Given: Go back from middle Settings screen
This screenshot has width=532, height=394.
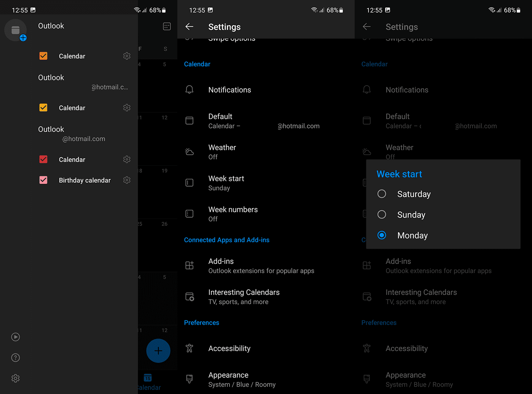Looking at the screenshot, I should pyautogui.click(x=189, y=27).
